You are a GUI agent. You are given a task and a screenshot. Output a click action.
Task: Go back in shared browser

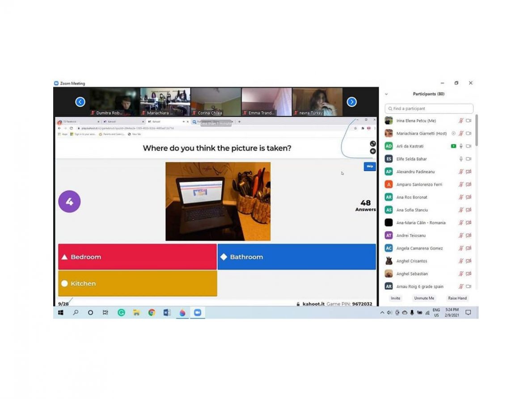pos(59,128)
